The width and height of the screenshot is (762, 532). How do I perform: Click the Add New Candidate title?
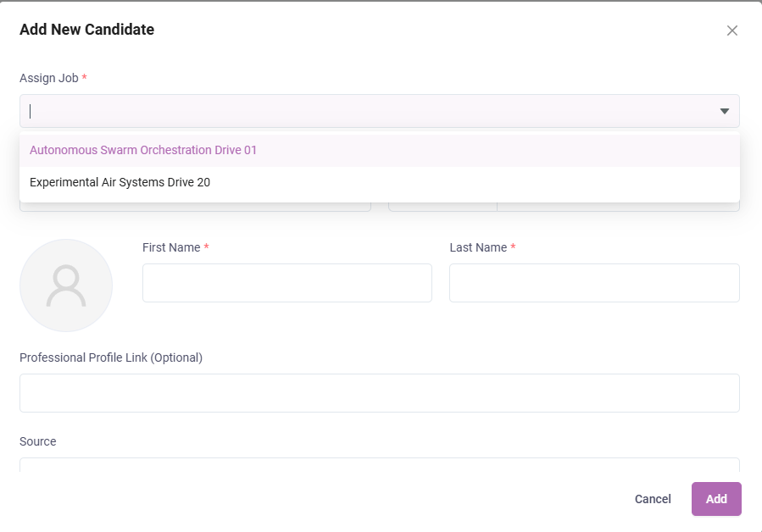coord(87,30)
